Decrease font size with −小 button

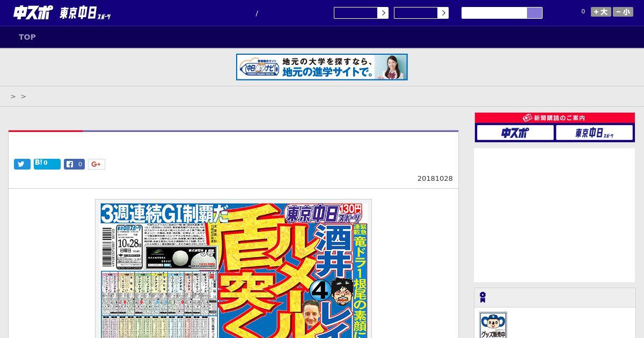pyautogui.click(x=623, y=12)
